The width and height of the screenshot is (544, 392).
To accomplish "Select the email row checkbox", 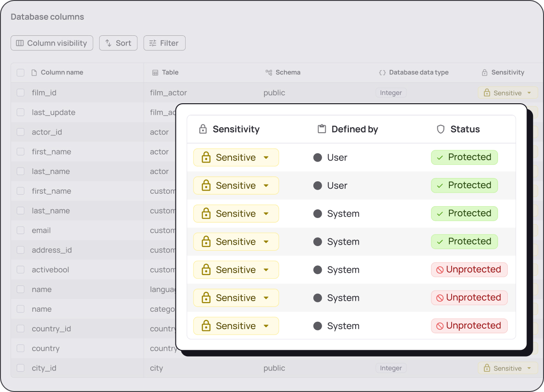I will pos(21,230).
